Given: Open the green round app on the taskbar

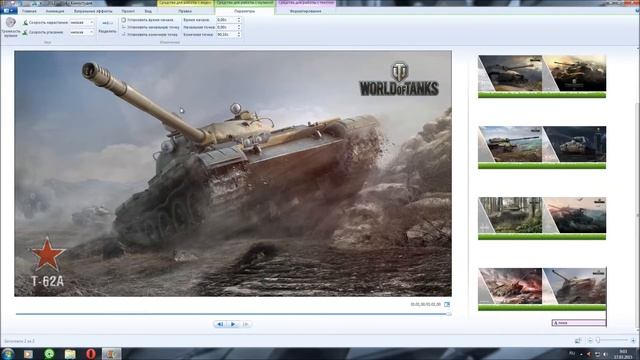Looking at the screenshot, I should point(49,354).
